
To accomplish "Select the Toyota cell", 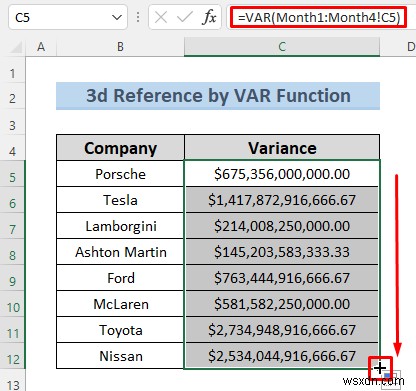I will point(120,330).
